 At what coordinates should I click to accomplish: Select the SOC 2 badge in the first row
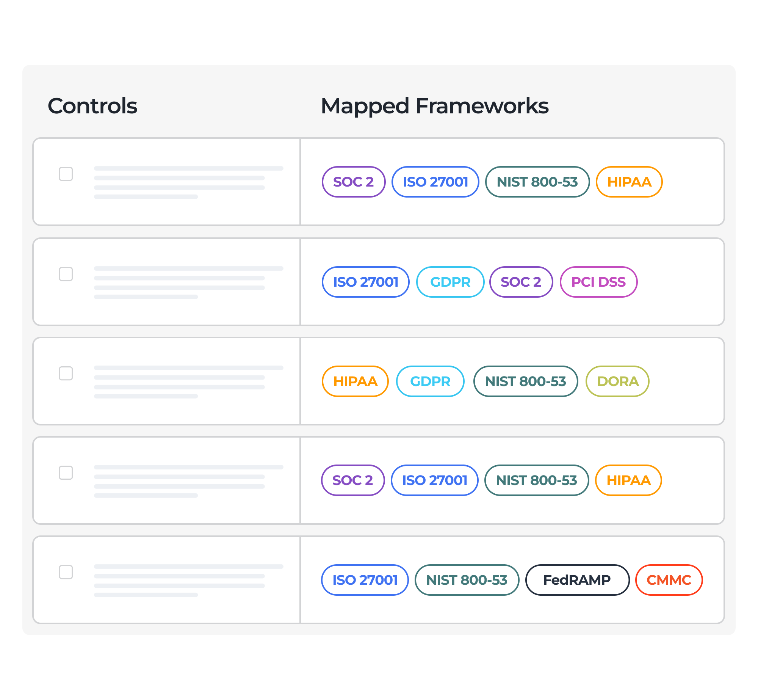353,182
